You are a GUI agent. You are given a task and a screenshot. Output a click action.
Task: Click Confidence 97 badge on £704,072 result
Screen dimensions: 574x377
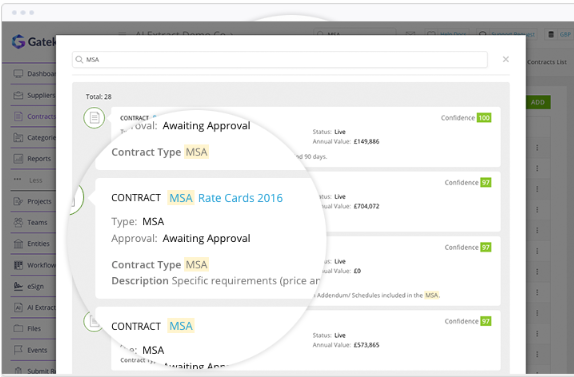(485, 182)
